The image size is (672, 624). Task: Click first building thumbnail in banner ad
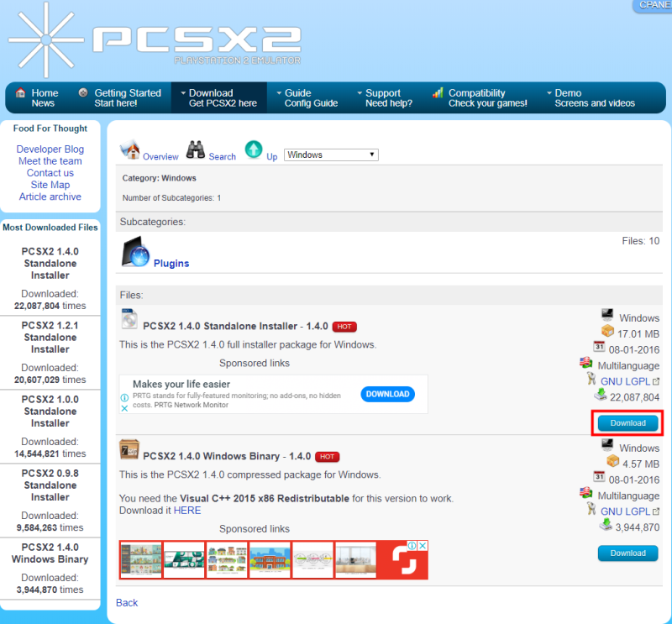click(141, 559)
